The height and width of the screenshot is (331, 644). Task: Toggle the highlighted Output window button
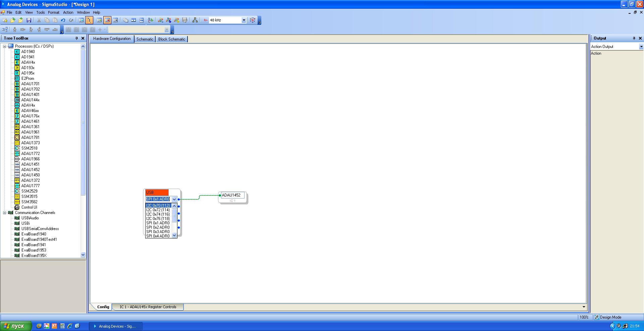coord(107,20)
